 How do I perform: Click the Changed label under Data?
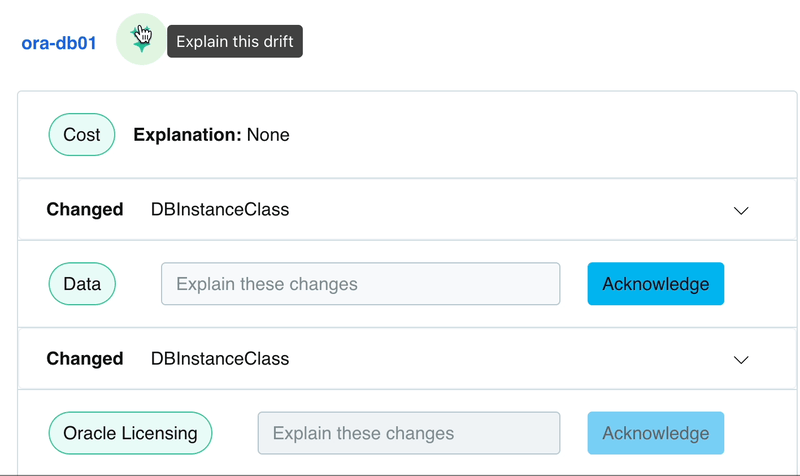click(85, 358)
